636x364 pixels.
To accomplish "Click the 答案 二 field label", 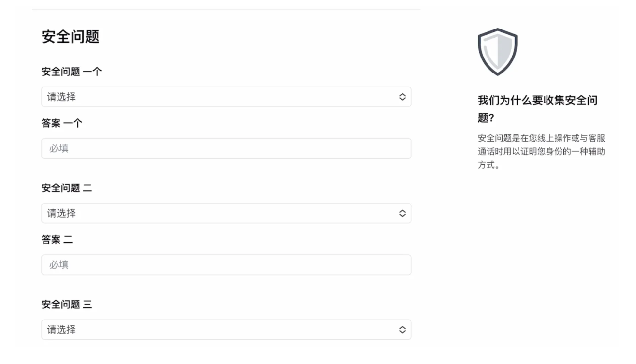I will (x=57, y=240).
